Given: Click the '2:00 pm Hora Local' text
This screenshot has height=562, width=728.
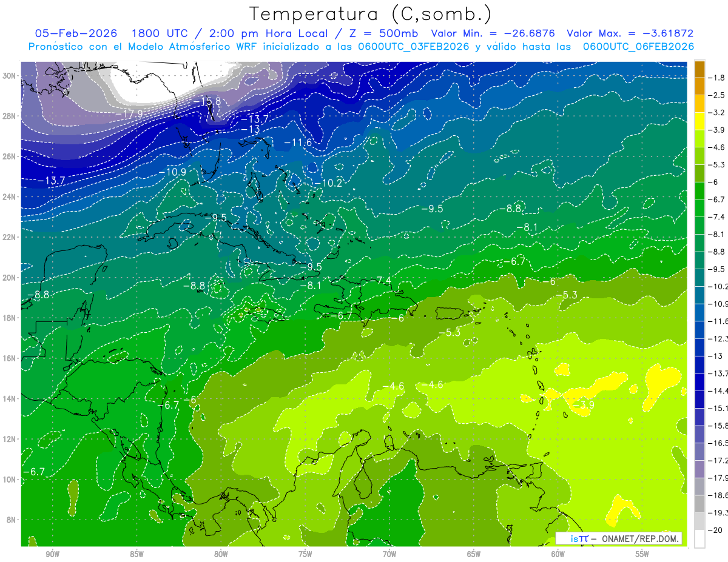Looking at the screenshot, I should click(x=267, y=33).
